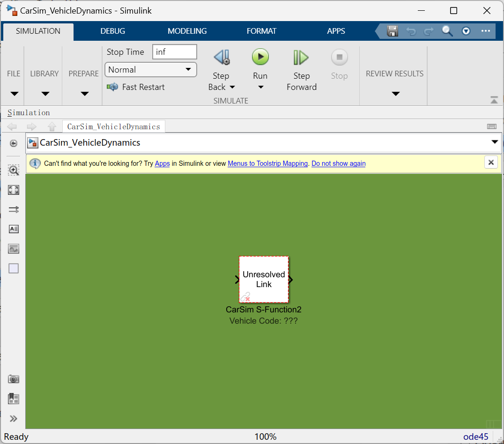The image size is (504, 444).
Task: Click the Undo arrow icon
Action: pos(411,31)
